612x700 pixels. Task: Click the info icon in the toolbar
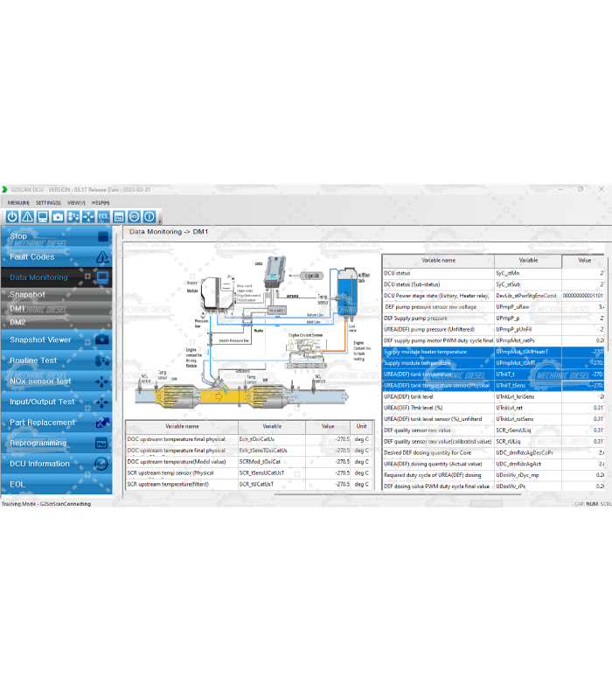click(x=150, y=216)
